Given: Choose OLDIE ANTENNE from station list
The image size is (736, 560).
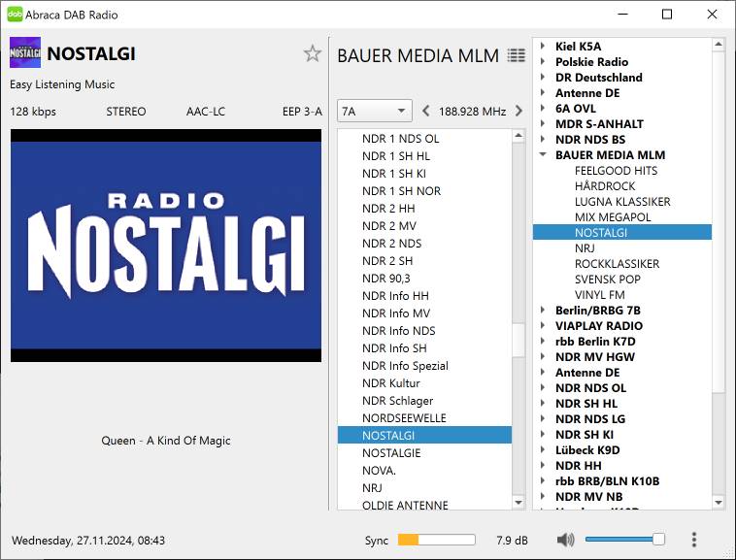Looking at the screenshot, I should point(405,505).
